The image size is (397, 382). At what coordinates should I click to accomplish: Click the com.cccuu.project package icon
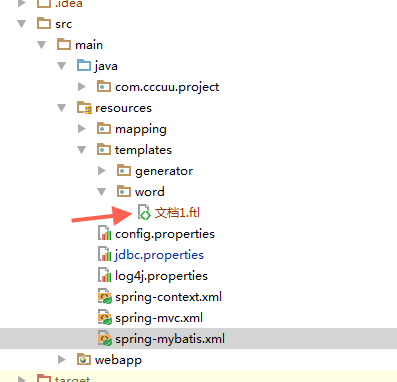104,86
